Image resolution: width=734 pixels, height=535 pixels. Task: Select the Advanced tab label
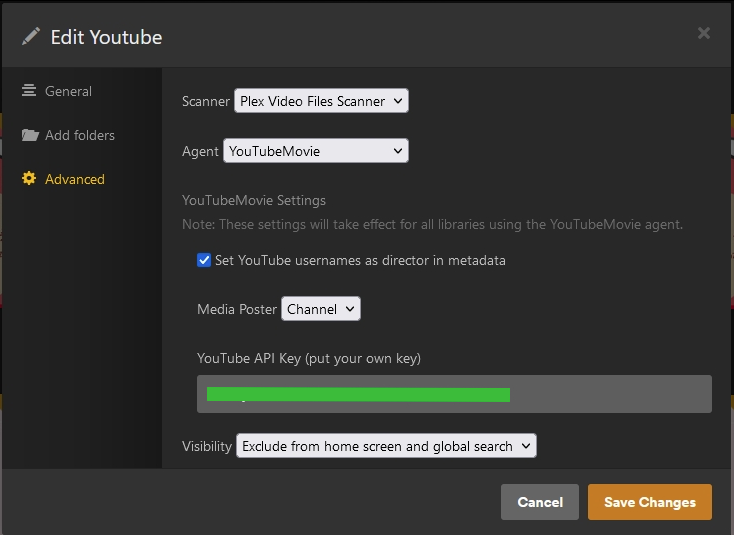point(75,179)
